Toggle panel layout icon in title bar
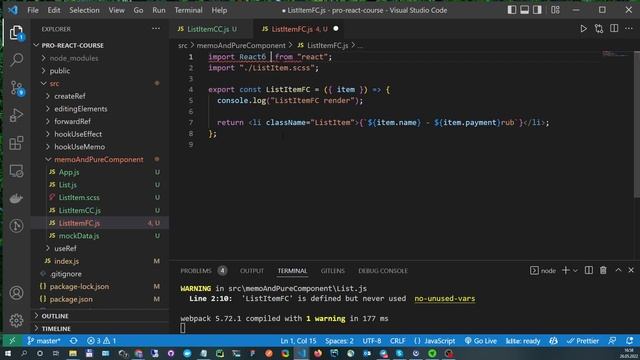This screenshot has width=640, height=360. point(524,10)
